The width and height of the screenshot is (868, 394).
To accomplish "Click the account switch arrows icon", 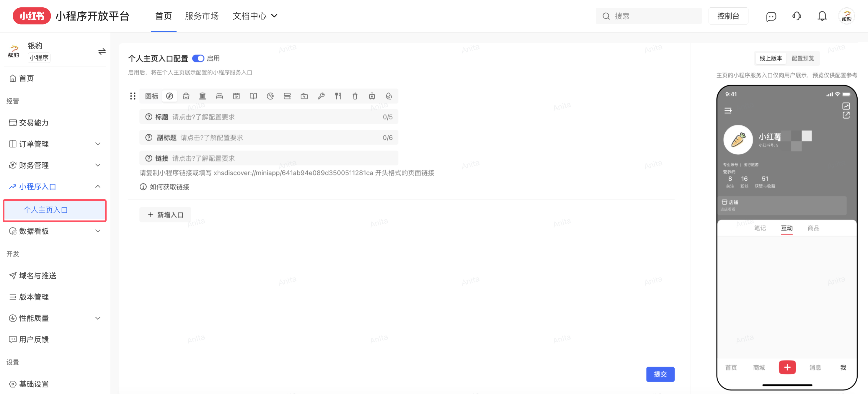I will pos(102,52).
